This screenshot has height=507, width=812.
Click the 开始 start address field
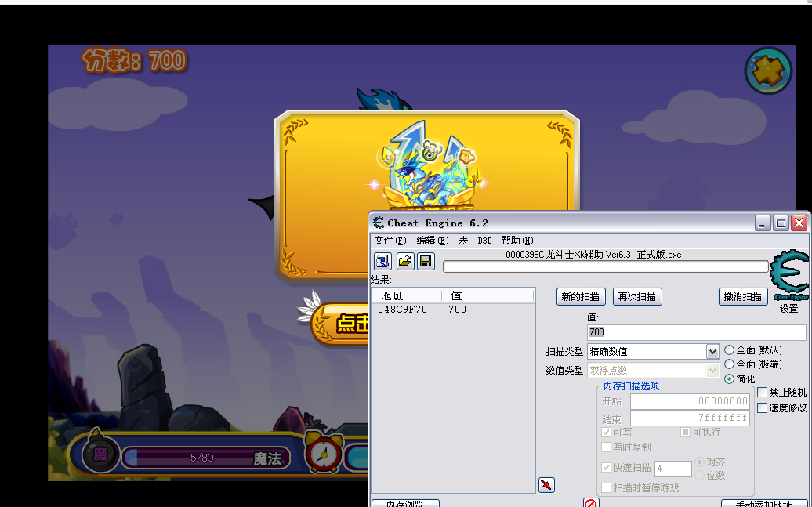tap(690, 401)
